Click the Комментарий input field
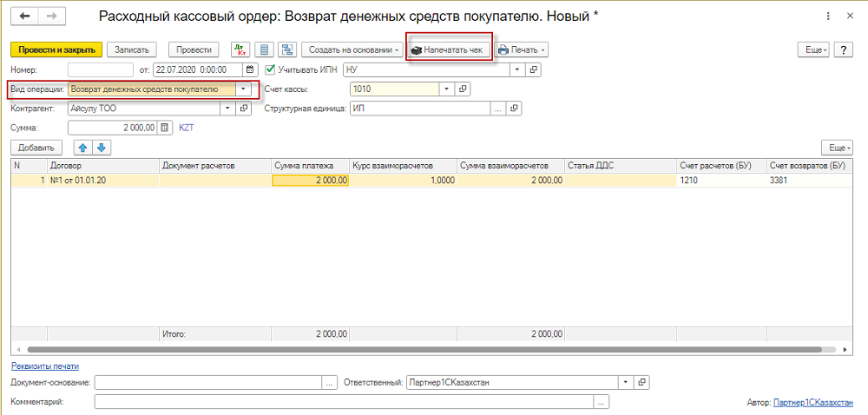Image resolution: width=868 pixels, height=415 pixels. tap(345, 401)
